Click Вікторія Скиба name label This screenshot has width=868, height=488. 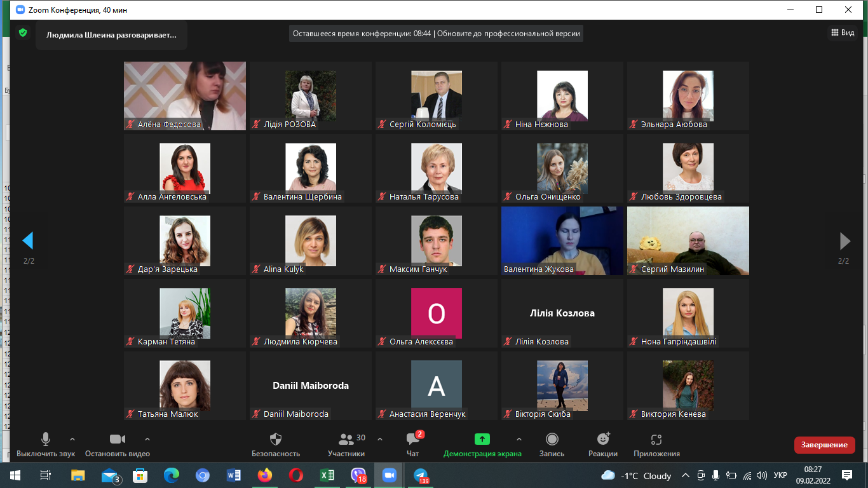[543, 414]
